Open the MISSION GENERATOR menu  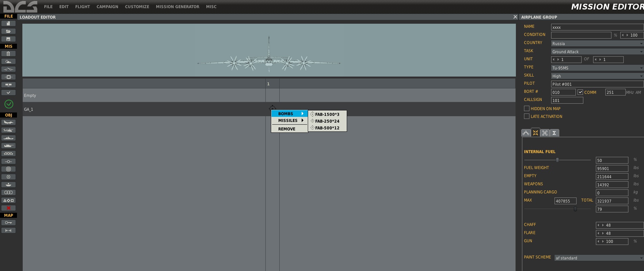pos(178,7)
